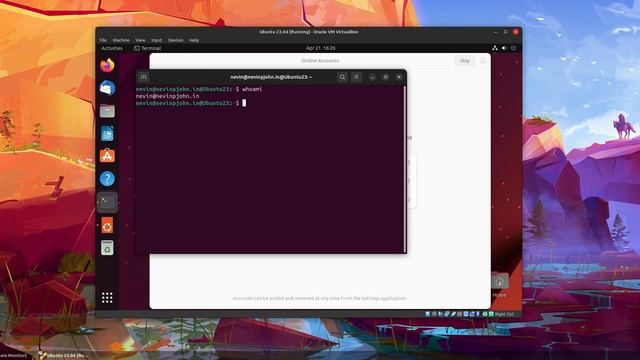The image size is (640, 360).
Task: Show Applications grid at dock bottom
Action: [x=107, y=298]
